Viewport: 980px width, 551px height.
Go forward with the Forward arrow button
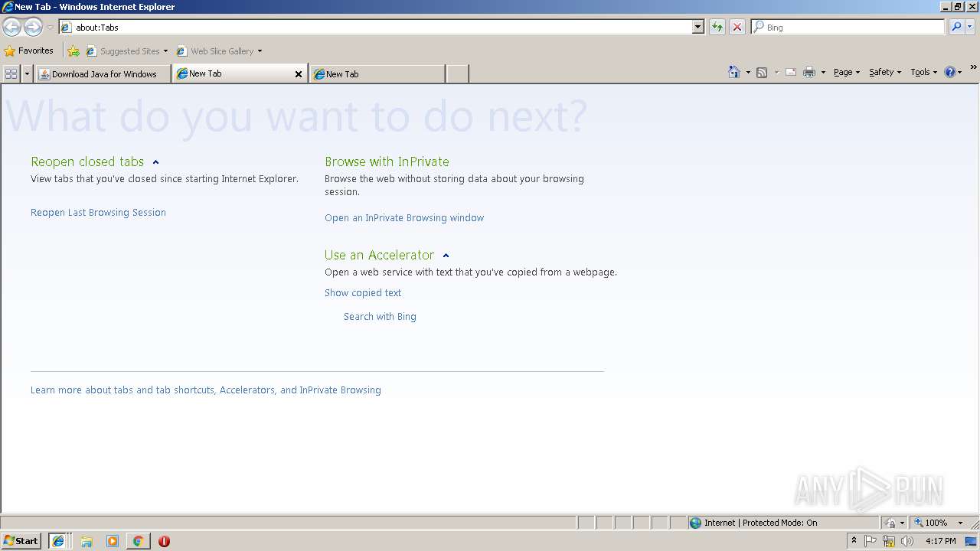pyautogui.click(x=33, y=28)
